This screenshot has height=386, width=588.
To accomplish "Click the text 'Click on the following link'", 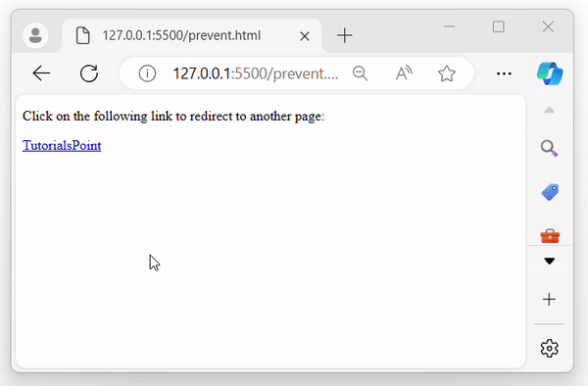I will (97, 117).
